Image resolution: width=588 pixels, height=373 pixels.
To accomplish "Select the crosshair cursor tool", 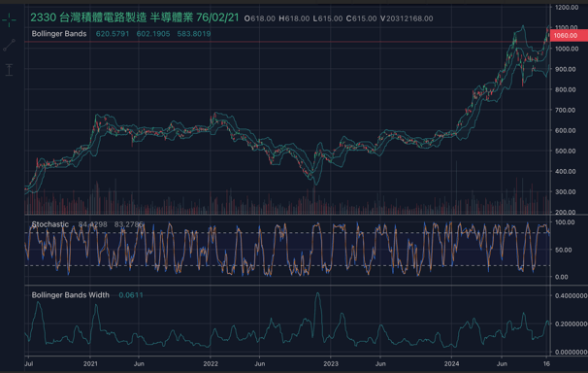I will tap(9, 19).
